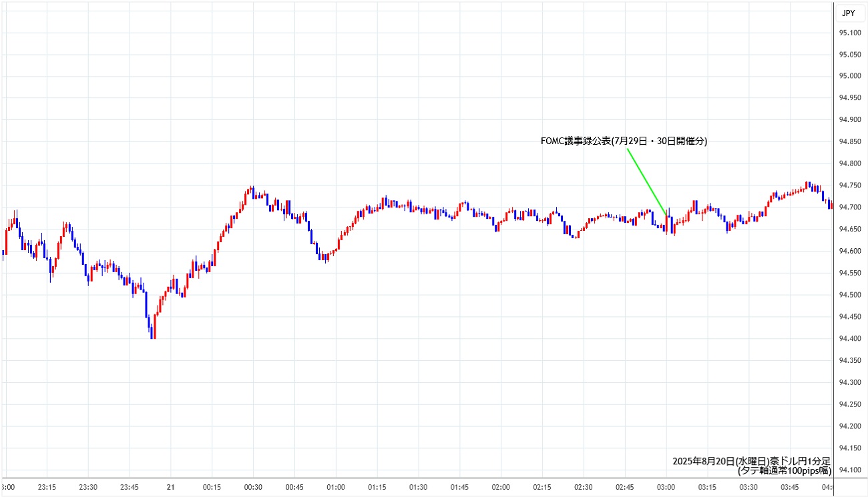Click the 94.650 price axis label
868x497 pixels.
click(850, 229)
